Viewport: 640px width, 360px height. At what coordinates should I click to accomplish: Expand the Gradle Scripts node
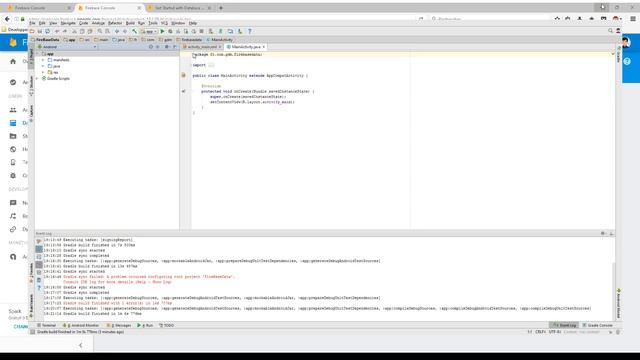click(38, 78)
